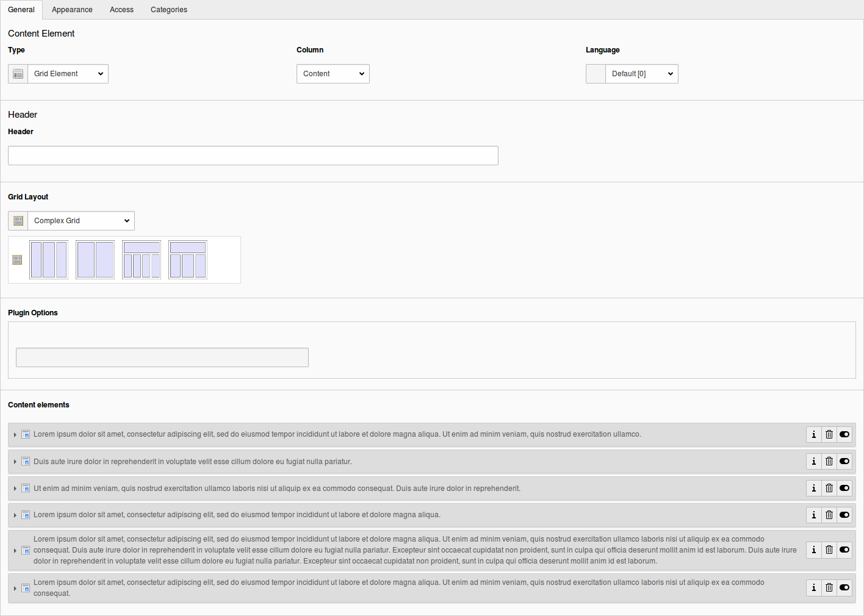Viewport: 864px width, 616px height.
Task: Delete the 'Duis aute irure dolor' content element
Action: tap(829, 461)
